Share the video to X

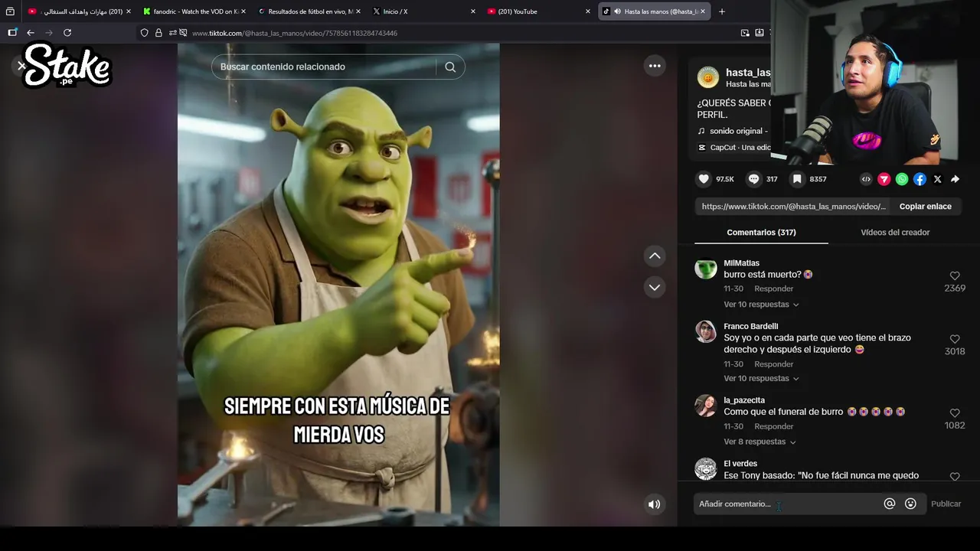pyautogui.click(x=937, y=179)
